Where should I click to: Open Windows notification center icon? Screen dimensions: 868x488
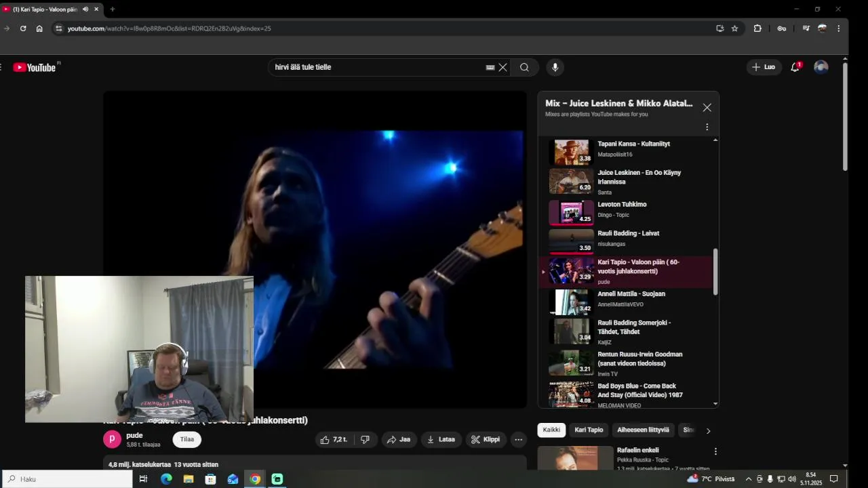[834, 479]
